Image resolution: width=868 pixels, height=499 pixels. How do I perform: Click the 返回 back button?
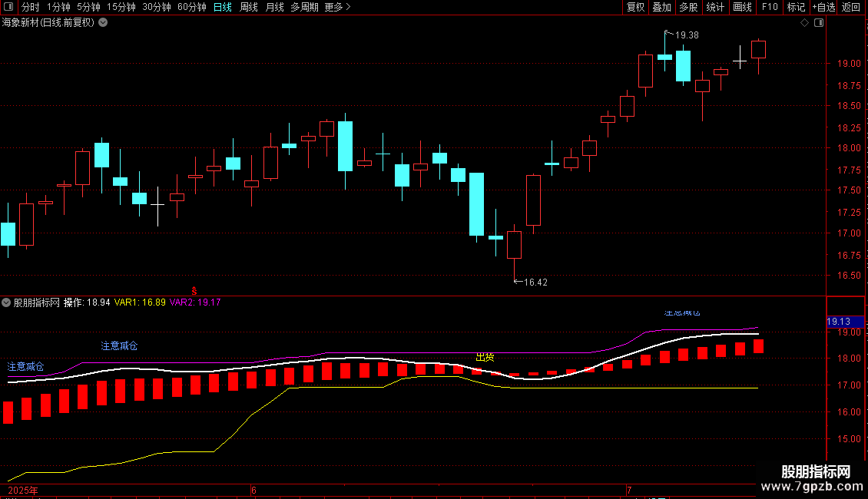[x=851, y=7]
